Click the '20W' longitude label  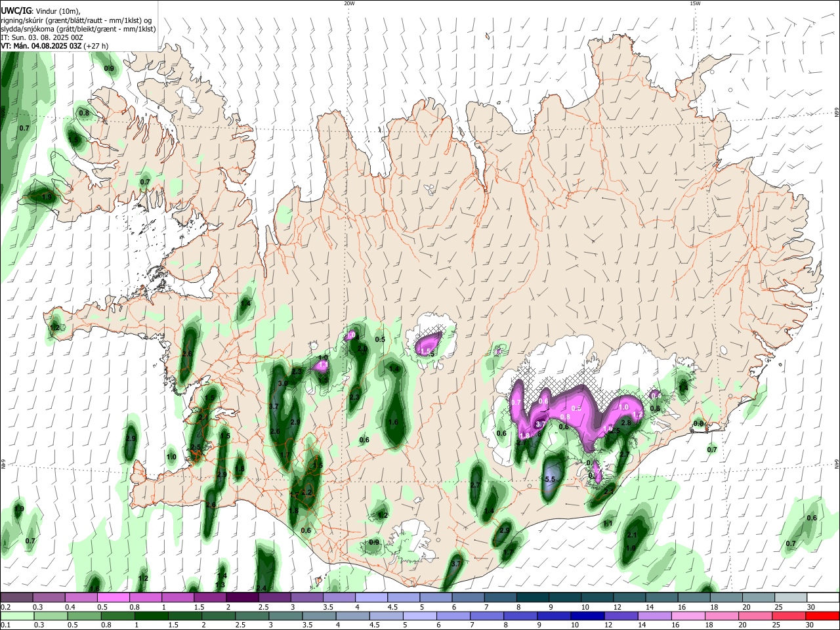click(349, 3)
